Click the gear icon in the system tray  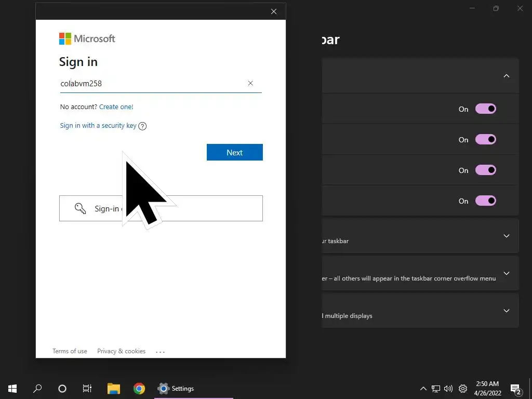463,389
